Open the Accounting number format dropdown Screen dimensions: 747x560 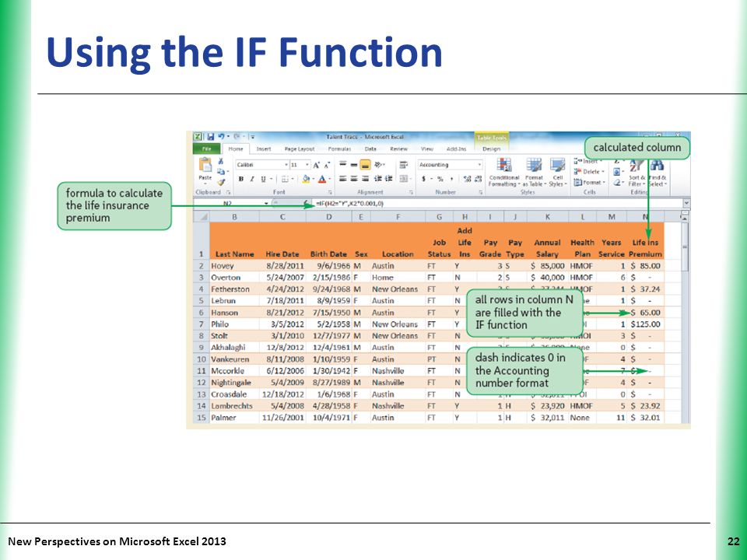(479, 165)
